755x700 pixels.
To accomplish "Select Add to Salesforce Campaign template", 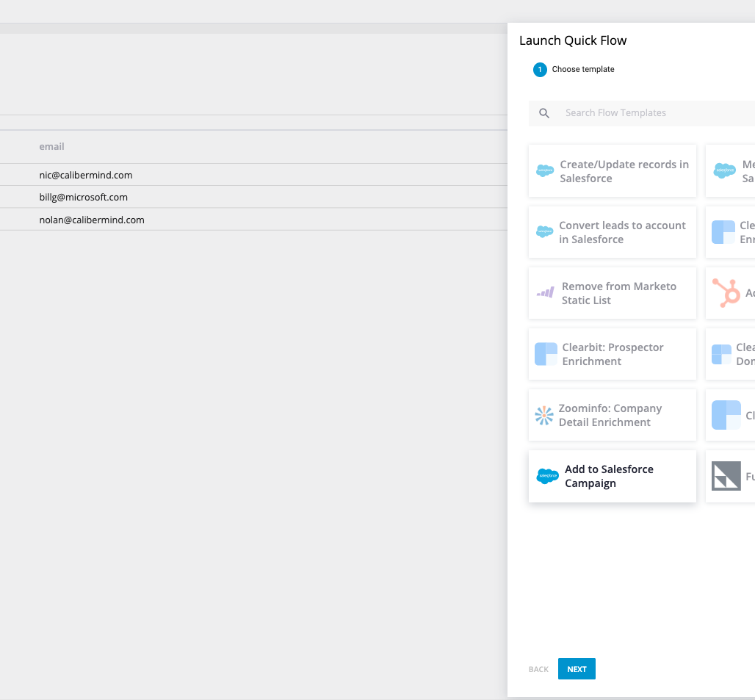I will [613, 476].
